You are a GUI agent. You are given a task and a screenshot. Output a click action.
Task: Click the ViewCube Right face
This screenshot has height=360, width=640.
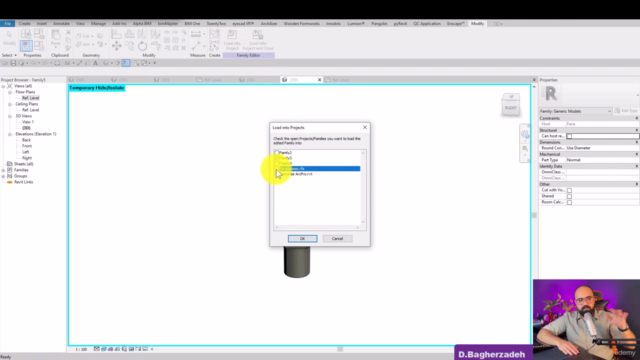[511, 108]
